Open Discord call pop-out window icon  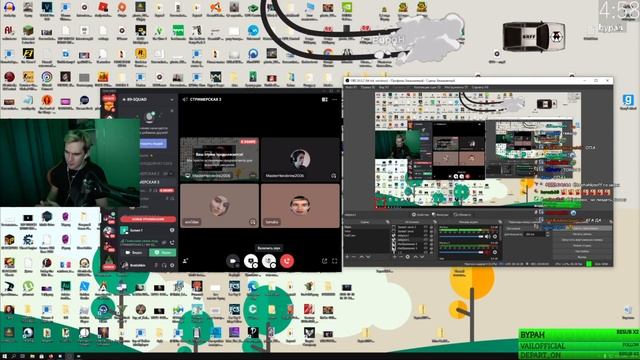click(x=324, y=261)
